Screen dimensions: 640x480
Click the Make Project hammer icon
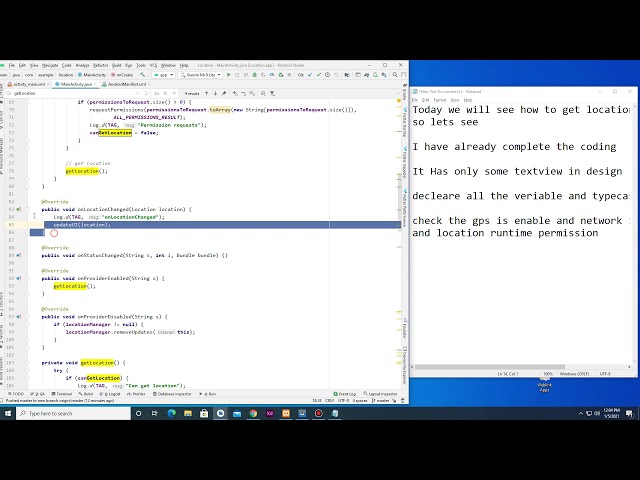[x=142, y=75]
